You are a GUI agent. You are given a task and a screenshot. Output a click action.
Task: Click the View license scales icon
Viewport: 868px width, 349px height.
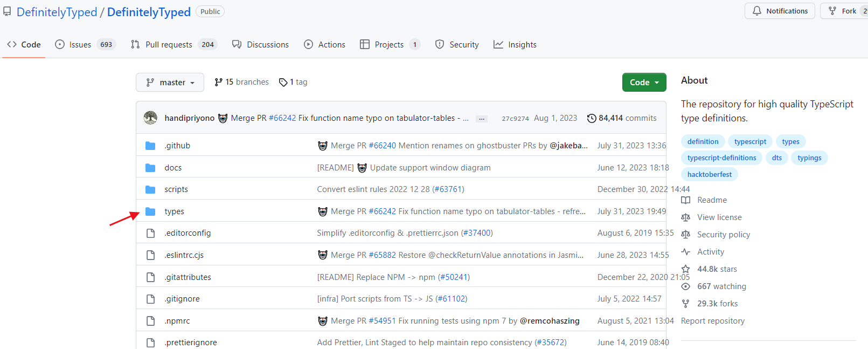point(685,217)
